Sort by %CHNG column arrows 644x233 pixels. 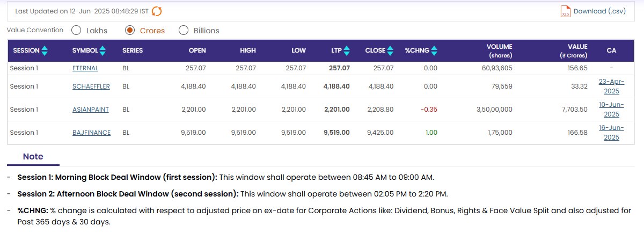(x=434, y=50)
